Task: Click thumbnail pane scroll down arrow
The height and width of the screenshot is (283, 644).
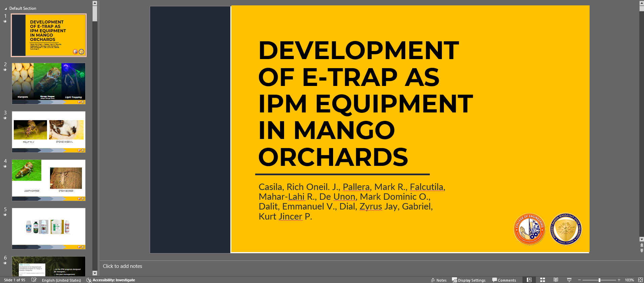Action: 95,273
